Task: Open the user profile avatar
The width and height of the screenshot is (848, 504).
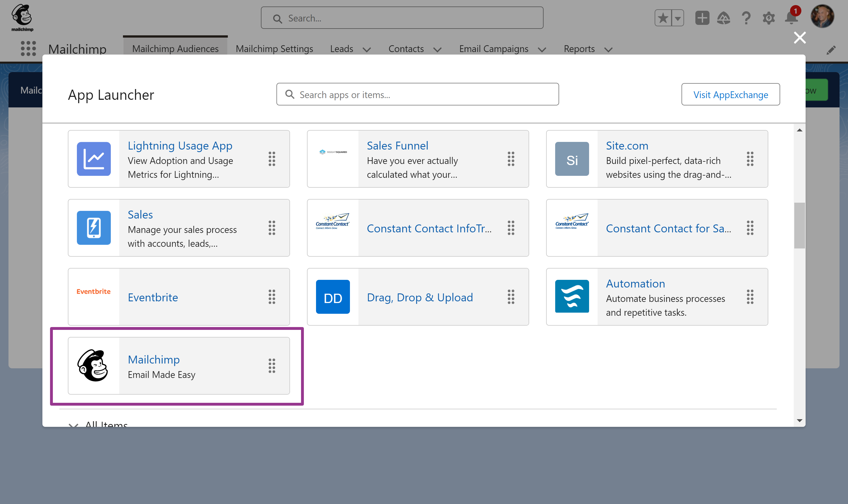Action: (822, 16)
